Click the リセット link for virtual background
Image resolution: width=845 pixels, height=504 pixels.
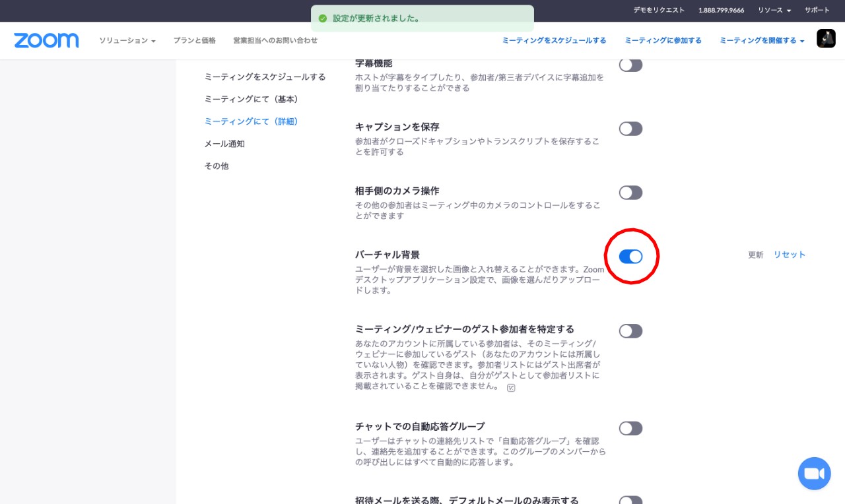(790, 255)
